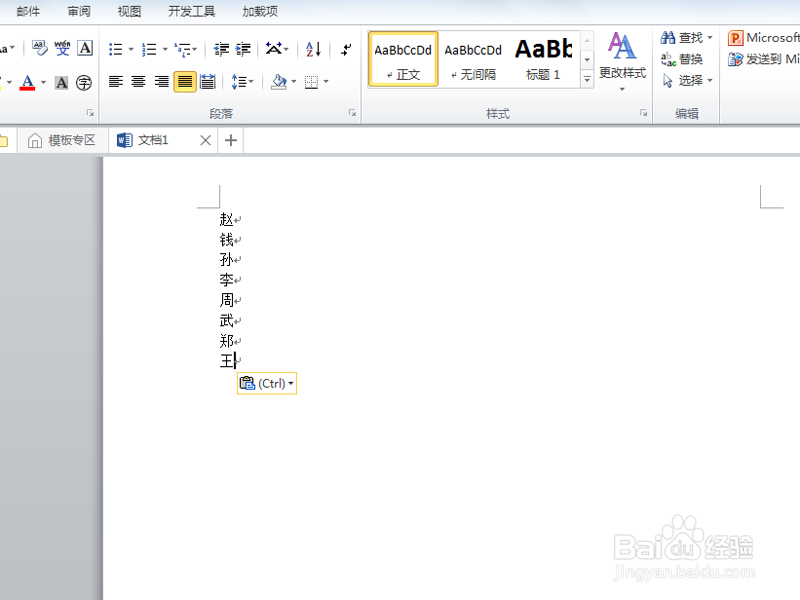The image size is (800, 600).
Task: Increase paragraph indent
Action: click(243, 49)
